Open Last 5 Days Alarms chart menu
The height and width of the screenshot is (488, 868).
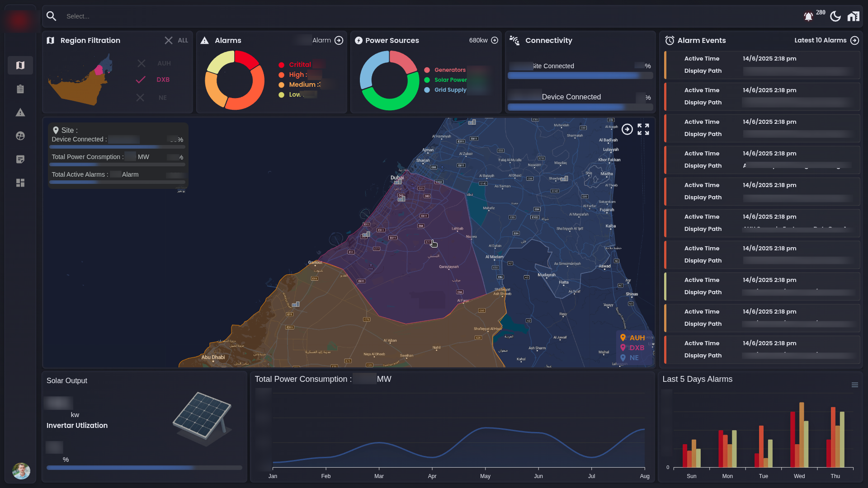(x=854, y=385)
